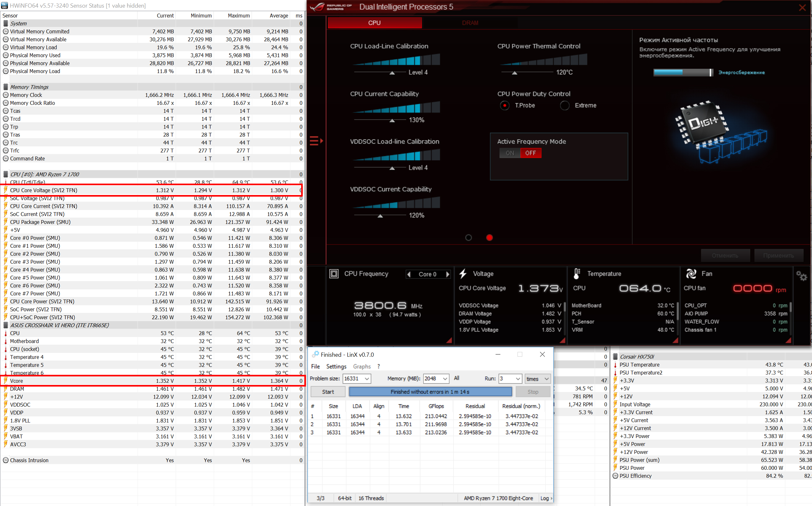
Task: Click the Temperature thermometer icon
Action: [x=577, y=274]
